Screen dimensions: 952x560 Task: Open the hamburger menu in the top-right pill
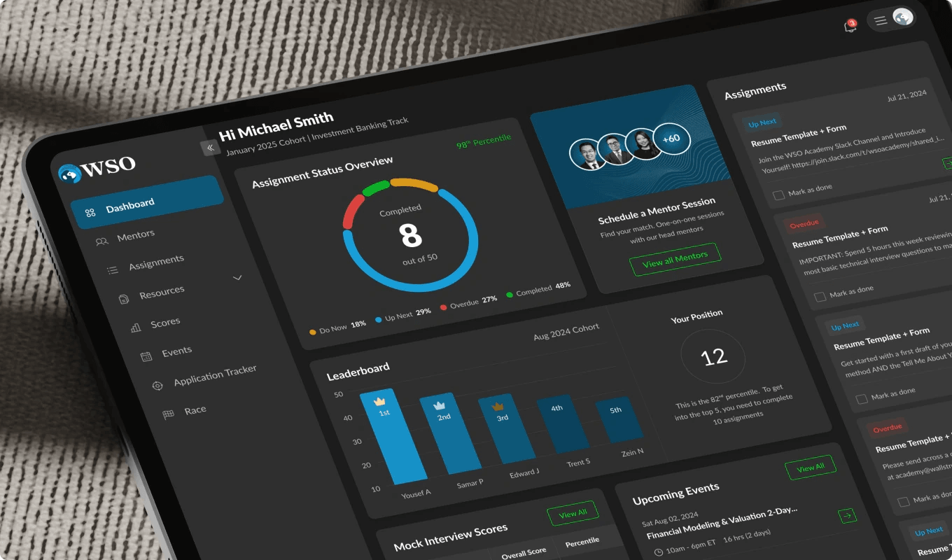click(881, 21)
